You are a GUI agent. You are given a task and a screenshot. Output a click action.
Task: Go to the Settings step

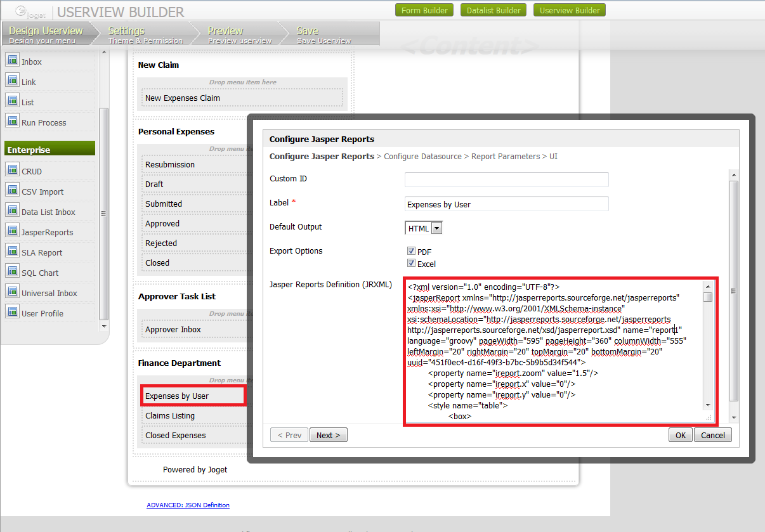click(x=145, y=34)
